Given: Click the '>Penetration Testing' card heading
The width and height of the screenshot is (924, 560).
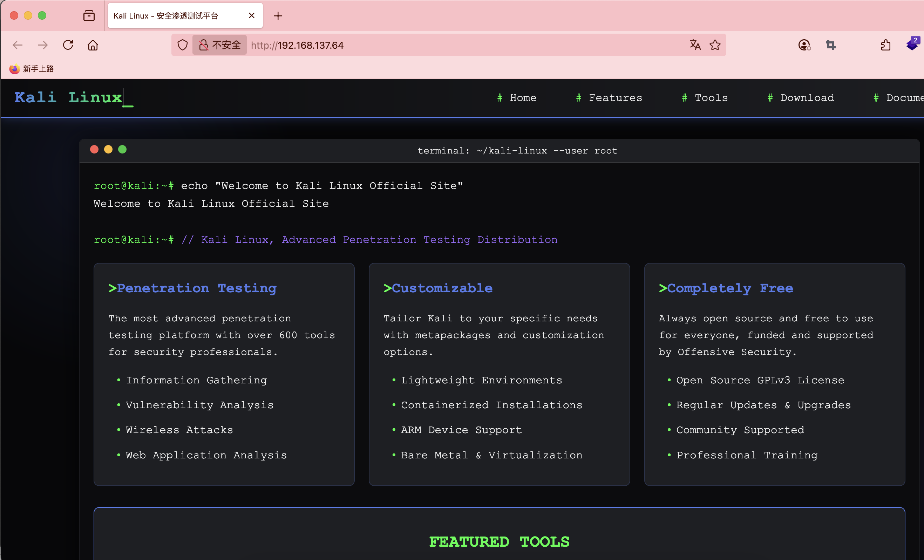Looking at the screenshot, I should pos(192,288).
